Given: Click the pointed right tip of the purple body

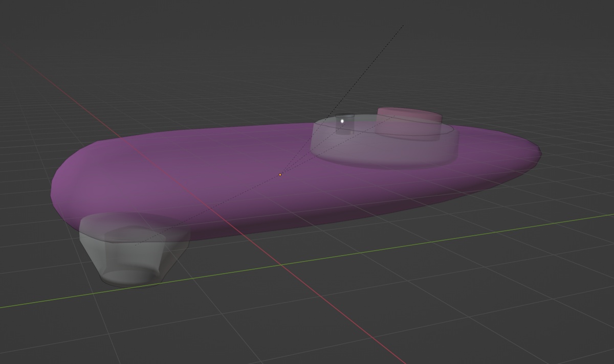Looking at the screenshot, I should 539,151.
